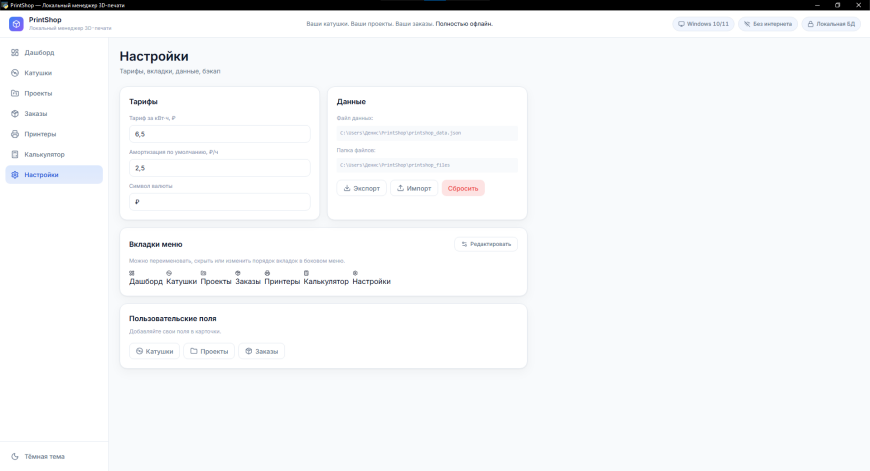Click the lock icon in the Локальная БД badge
The height and width of the screenshot is (471, 870).
(x=810, y=24)
